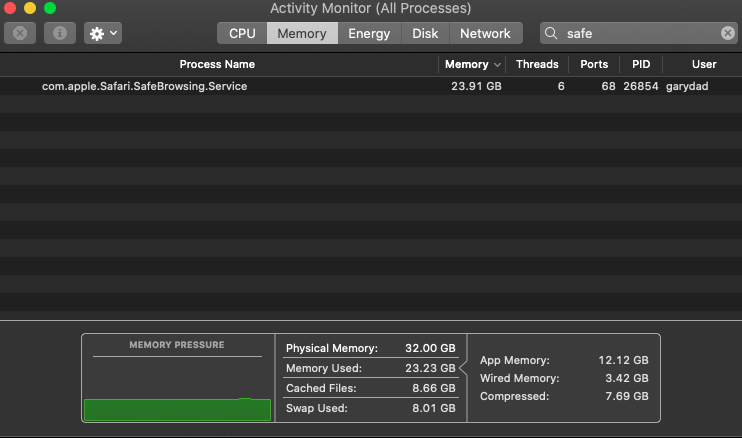Toggle the Memory column sort direction arrow
This screenshot has height=438, width=742.
[x=497, y=65]
